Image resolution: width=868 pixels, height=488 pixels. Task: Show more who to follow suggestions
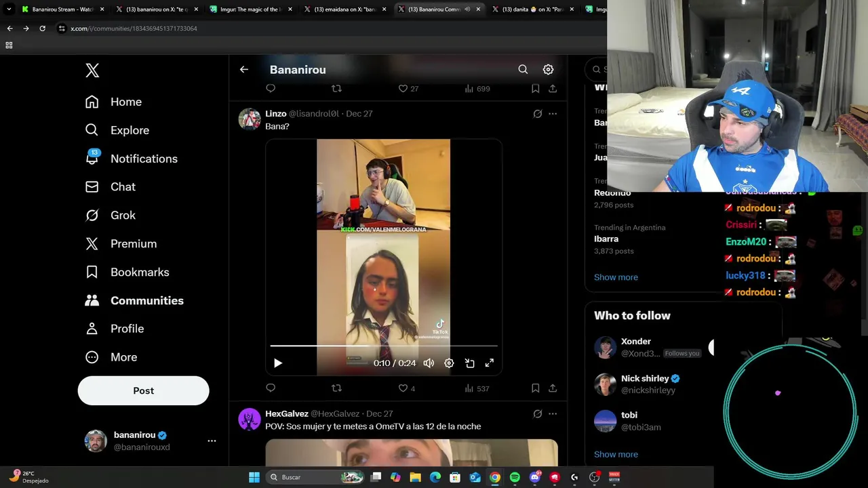616,454
